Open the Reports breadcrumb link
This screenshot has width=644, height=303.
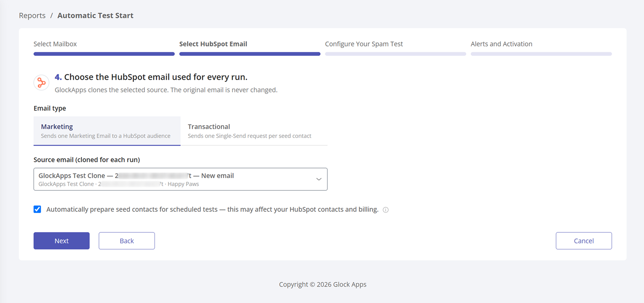(32, 15)
